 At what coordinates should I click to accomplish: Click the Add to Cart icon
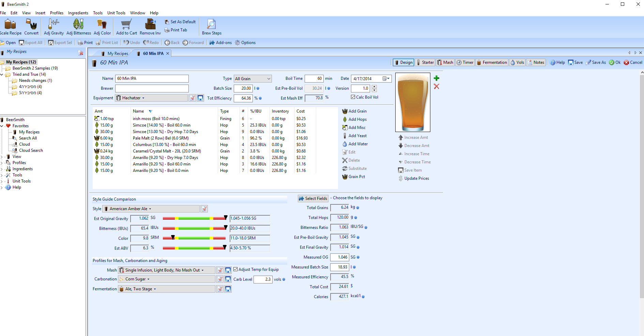[126, 27]
